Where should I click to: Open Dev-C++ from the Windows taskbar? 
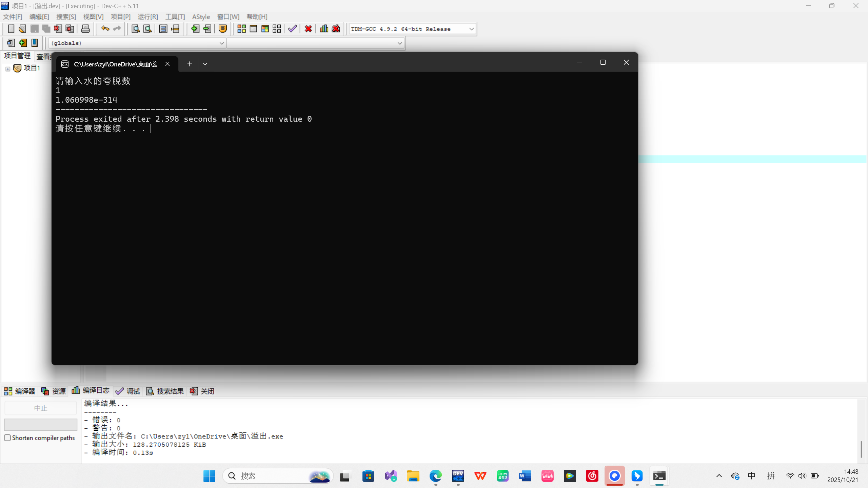458,476
